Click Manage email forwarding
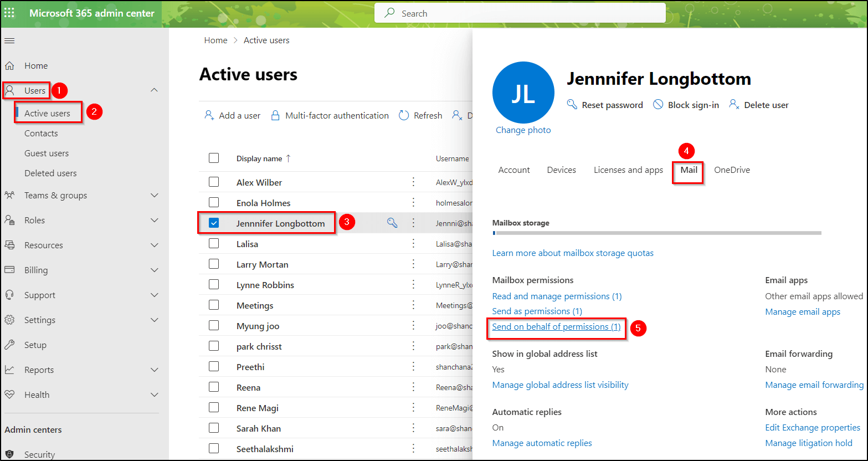The height and width of the screenshot is (461, 868). point(814,384)
